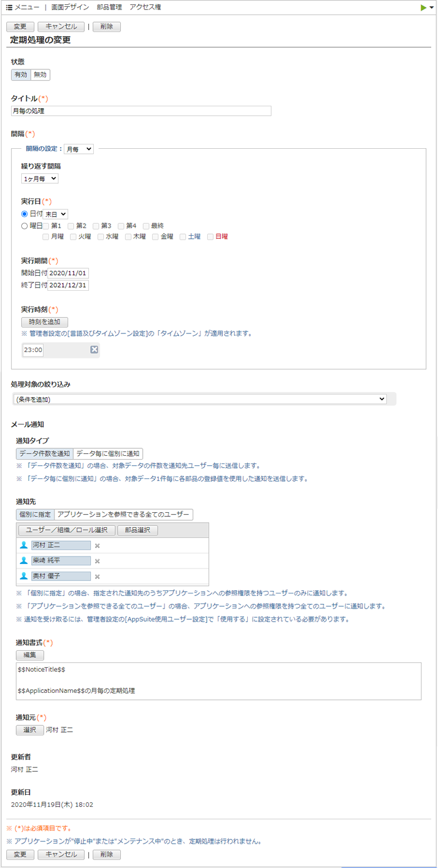Remove 奥村 優子 from notification recipients

click(97, 577)
